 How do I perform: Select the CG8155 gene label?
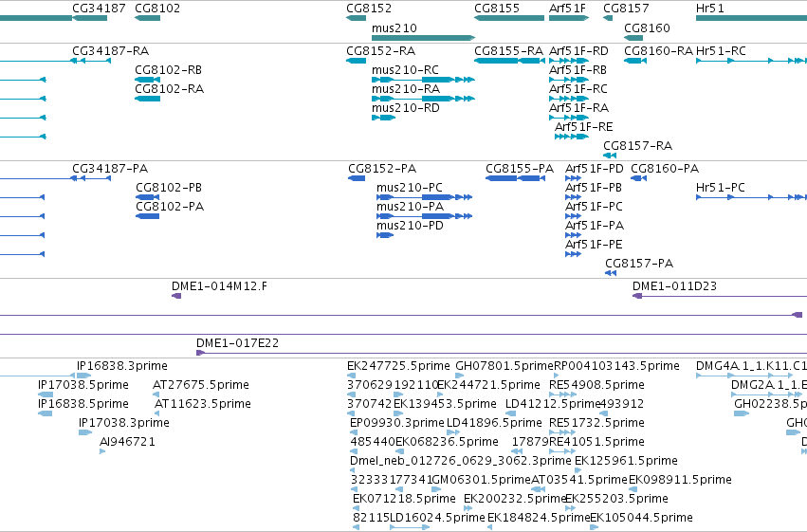pyautogui.click(x=497, y=9)
